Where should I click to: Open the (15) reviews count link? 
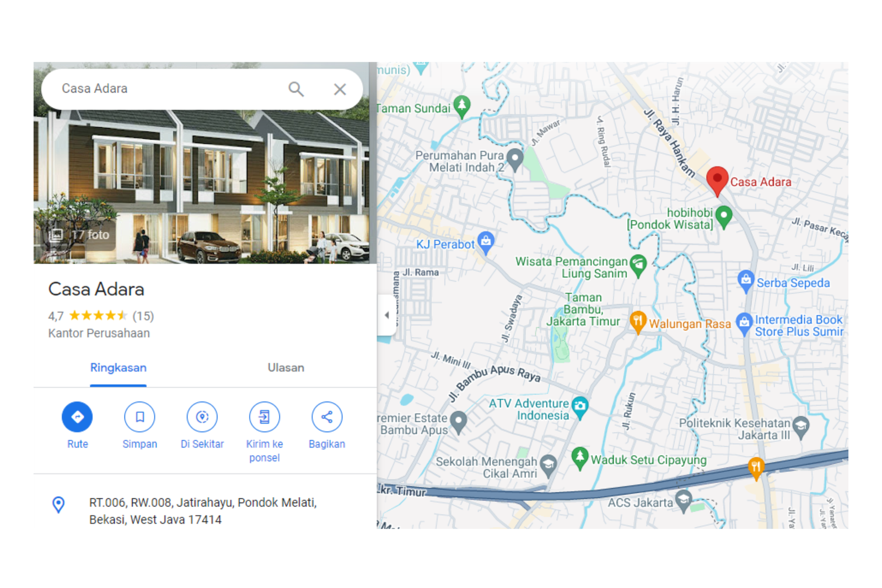click(x=143, y=316)
